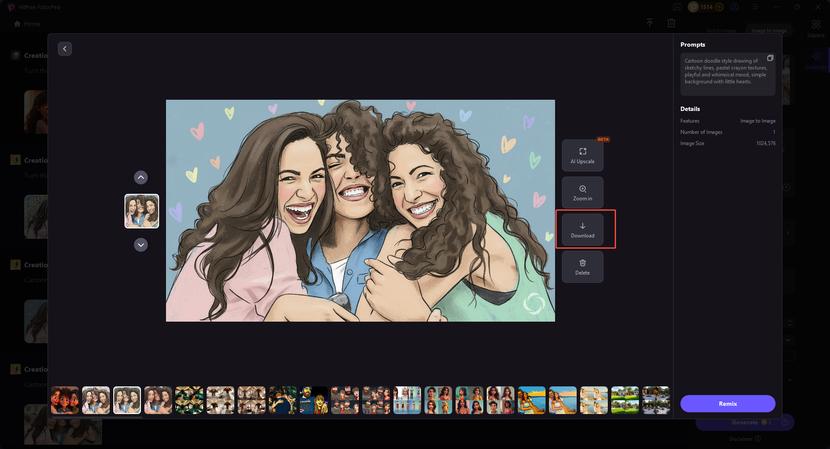Select the small preview thumbnail beside the main image
This screenshot has width=830, height=449.
pyautogui.click(x=141, y=211)
